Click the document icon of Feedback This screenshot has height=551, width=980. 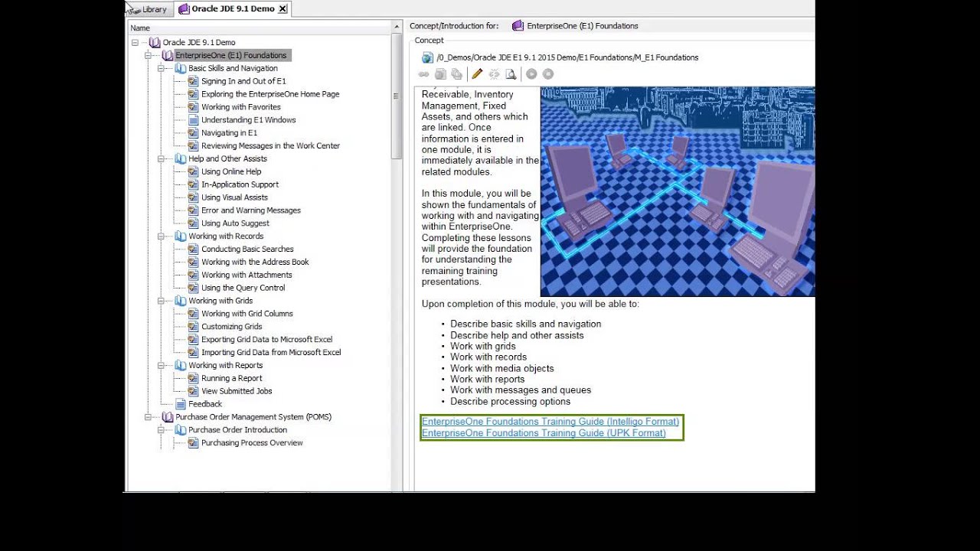pos(181,404)
